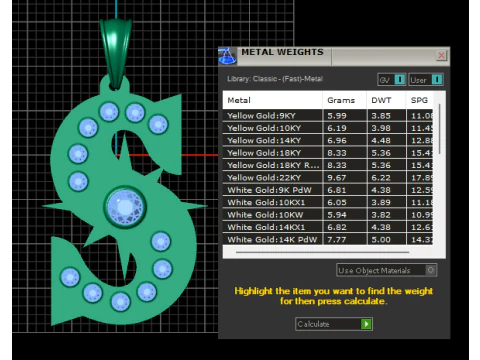The image size is (480, 360).
Task: Select the Yellow Gold:9KY row
Action: (328, 116)
